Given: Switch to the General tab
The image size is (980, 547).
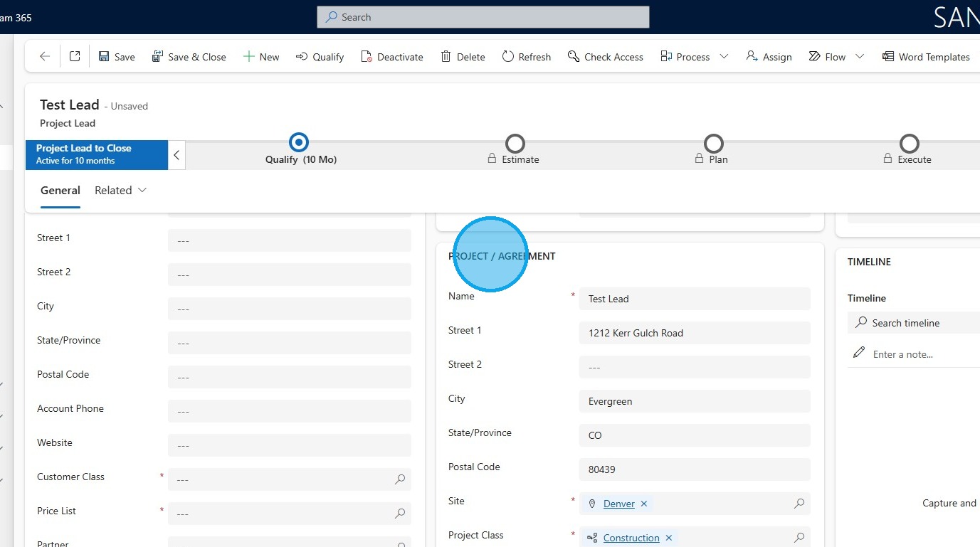Looking at the screenshot, I should 60,191.
